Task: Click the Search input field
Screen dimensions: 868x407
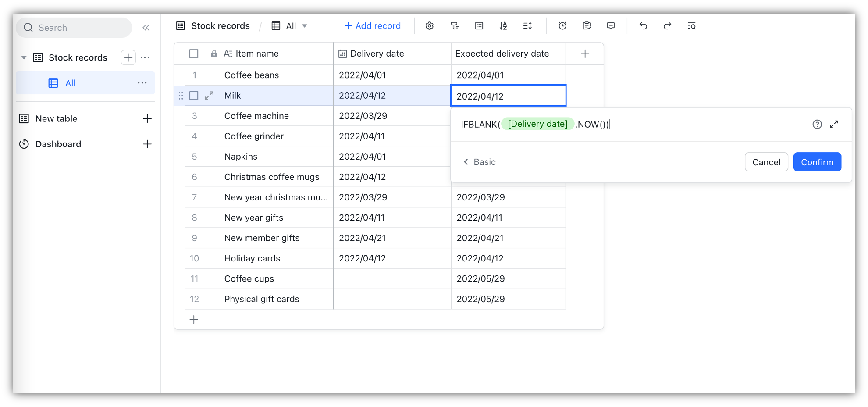Action: tap(74, 27)
